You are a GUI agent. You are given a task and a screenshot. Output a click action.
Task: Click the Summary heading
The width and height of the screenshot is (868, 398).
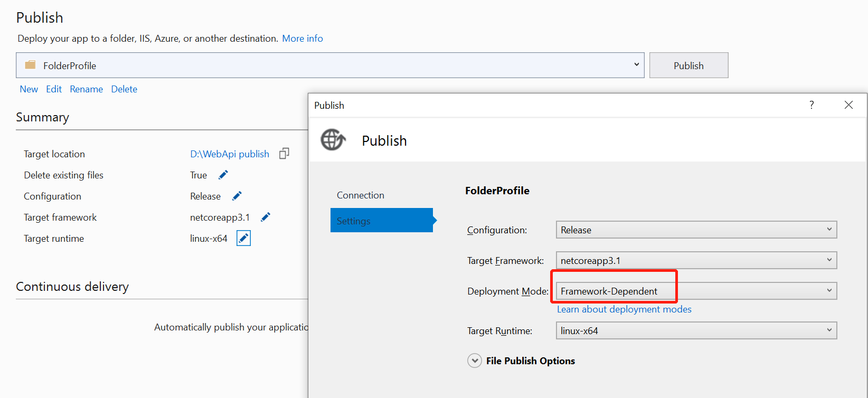point(42,117)
